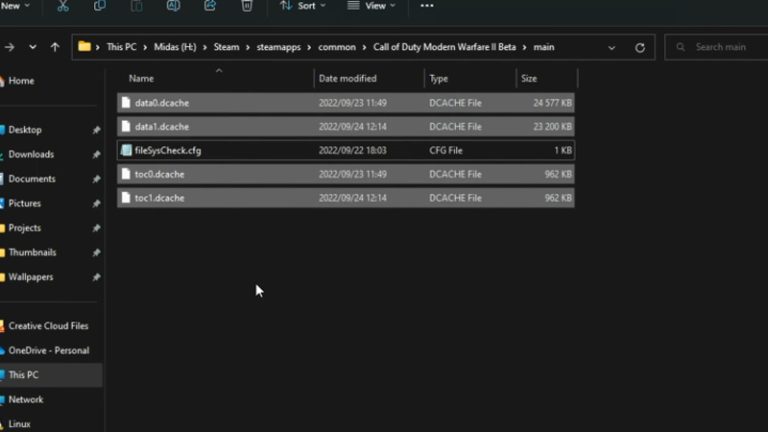Viewport: 768px width, 432px height.
Task: Click the Copy icon in toolbar
Action: point(99,6)
